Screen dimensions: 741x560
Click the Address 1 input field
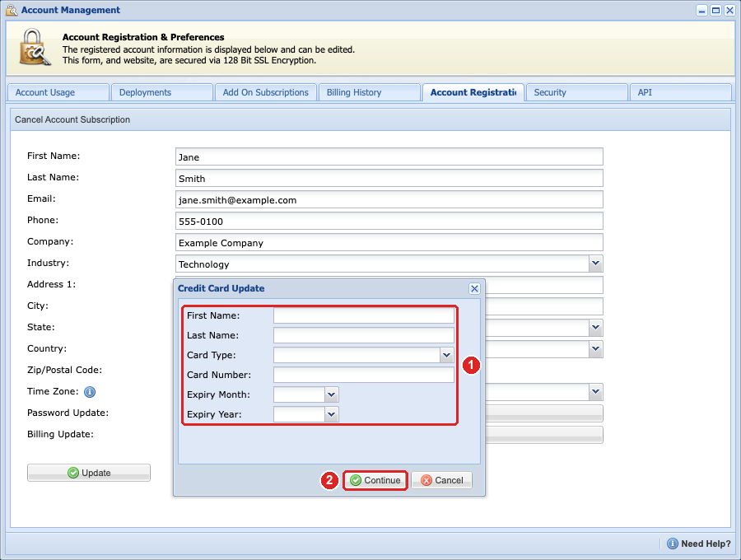tap(544, 285)
